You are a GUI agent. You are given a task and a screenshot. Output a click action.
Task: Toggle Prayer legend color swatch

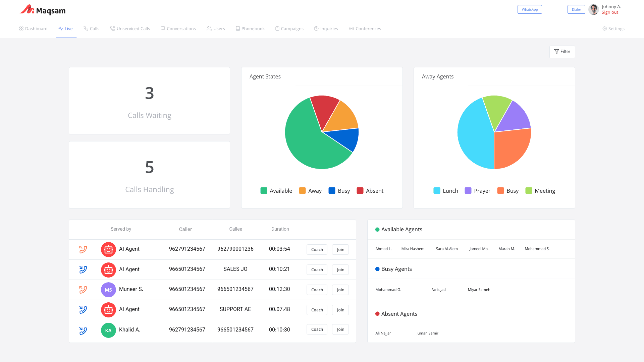[x=468, y=191]
